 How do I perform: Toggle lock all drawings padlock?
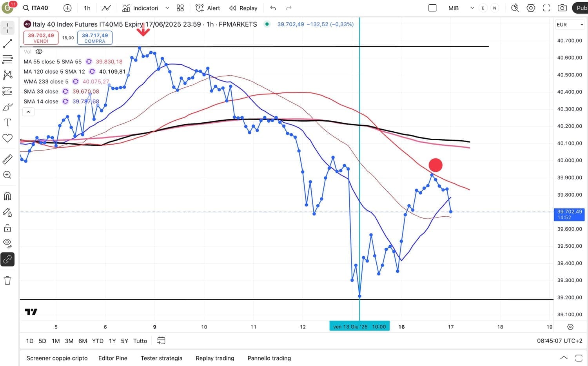tap(7, 228)
